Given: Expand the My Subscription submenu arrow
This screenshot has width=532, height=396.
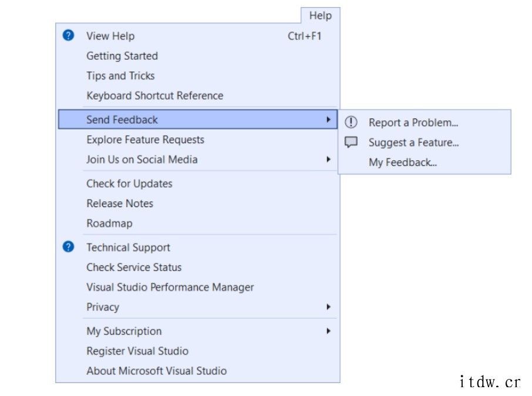Looking at the screenshot, I should coord(328,331).
